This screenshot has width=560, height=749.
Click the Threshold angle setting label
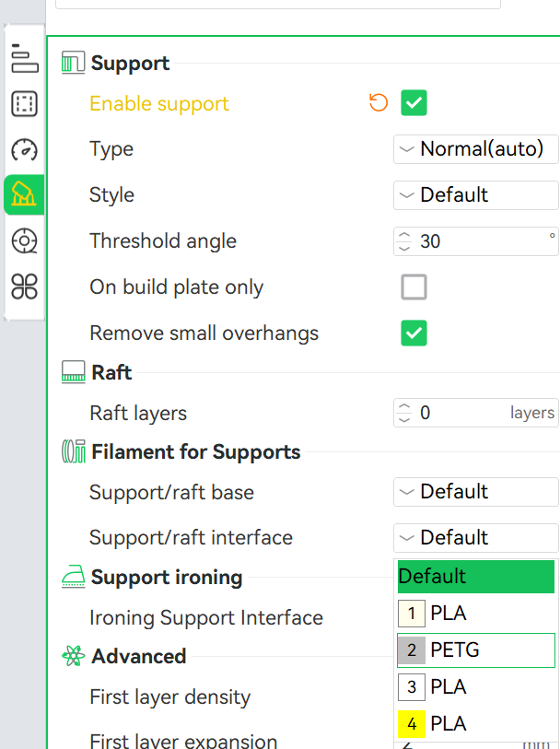(163, 241)
